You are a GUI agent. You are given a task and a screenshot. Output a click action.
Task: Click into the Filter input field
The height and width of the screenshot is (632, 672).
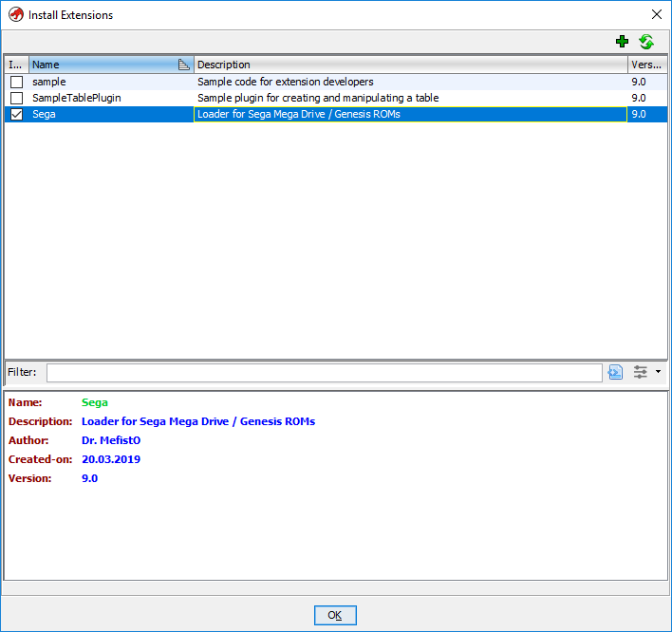click(x=325, y=372)
